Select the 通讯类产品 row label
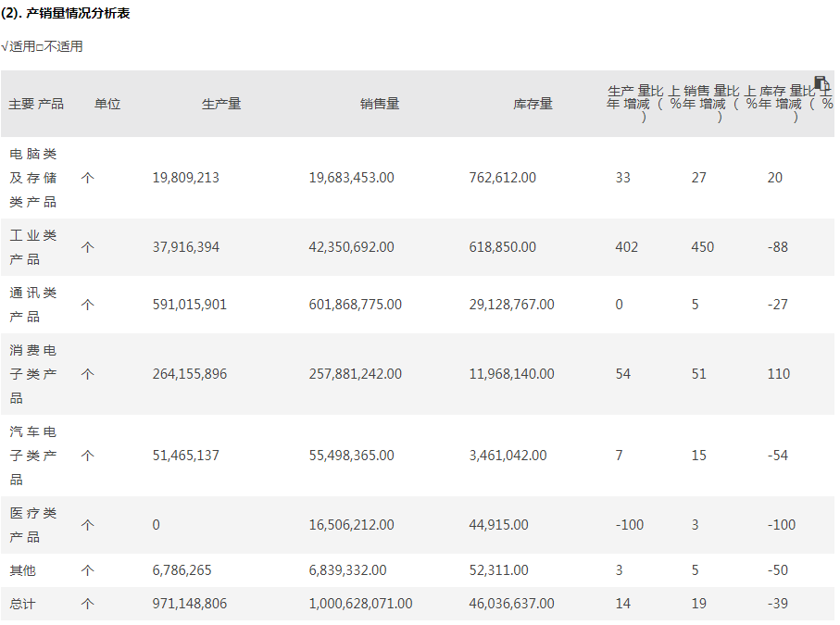840x625 pixels. [x=33, y=305]
